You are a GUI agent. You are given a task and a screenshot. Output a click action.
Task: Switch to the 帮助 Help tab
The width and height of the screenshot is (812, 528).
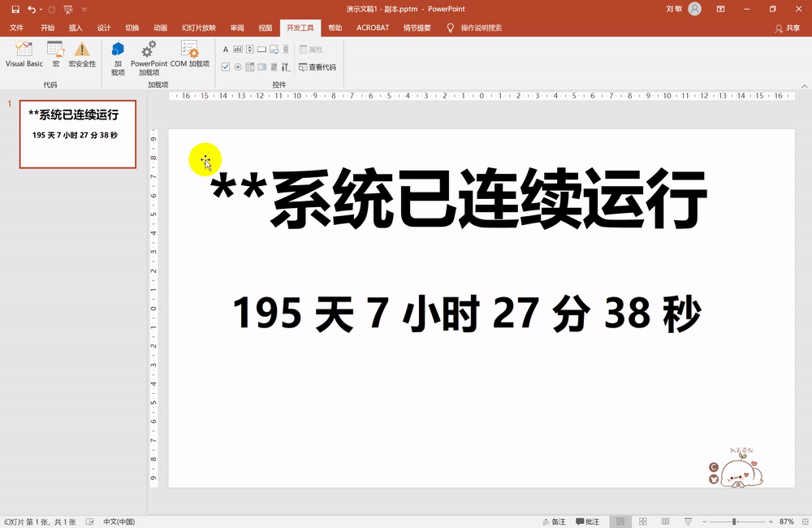(335, 28)
